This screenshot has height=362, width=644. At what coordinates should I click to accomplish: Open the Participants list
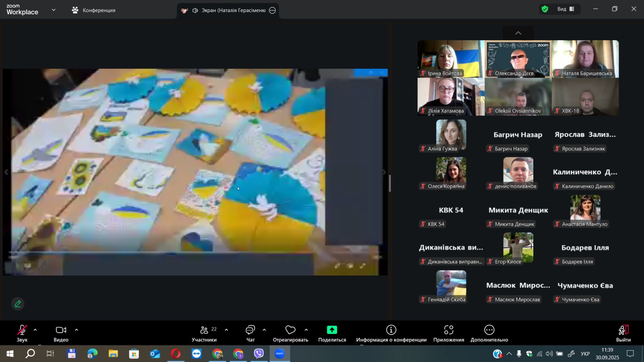[x=204, y=333]
